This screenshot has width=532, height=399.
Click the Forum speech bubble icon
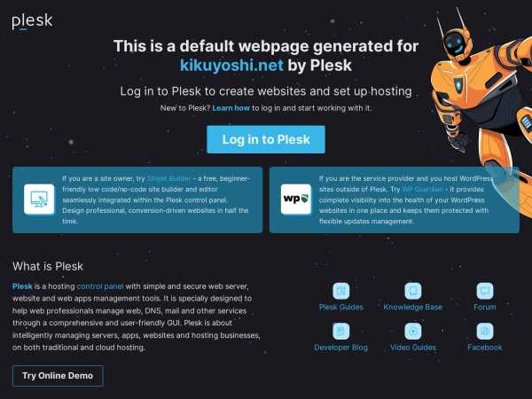click(x=485, y=291)
